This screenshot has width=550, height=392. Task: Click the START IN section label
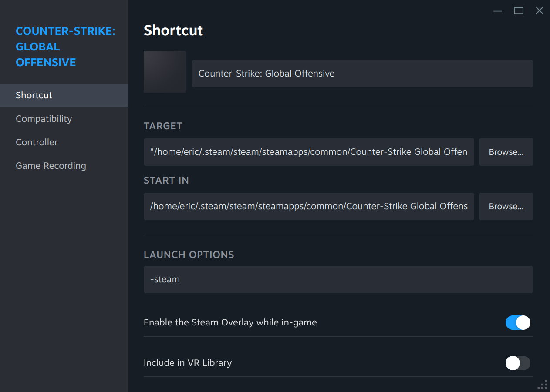166,181
